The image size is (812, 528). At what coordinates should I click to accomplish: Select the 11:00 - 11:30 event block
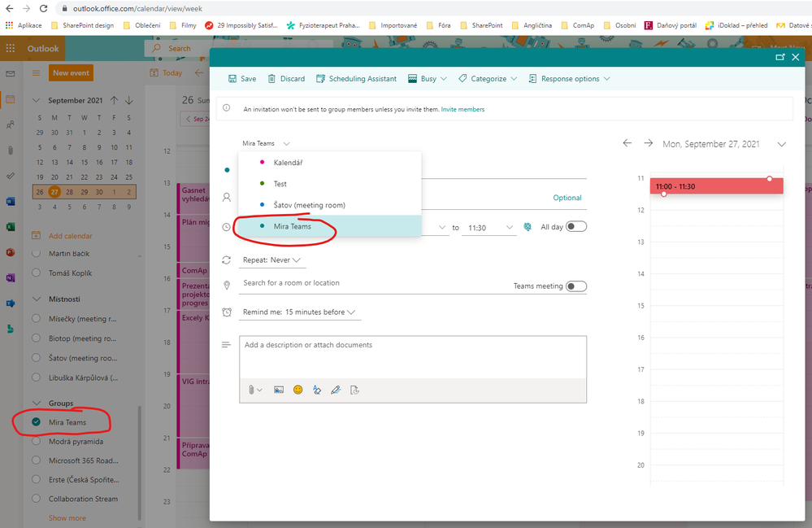point(716,186)
